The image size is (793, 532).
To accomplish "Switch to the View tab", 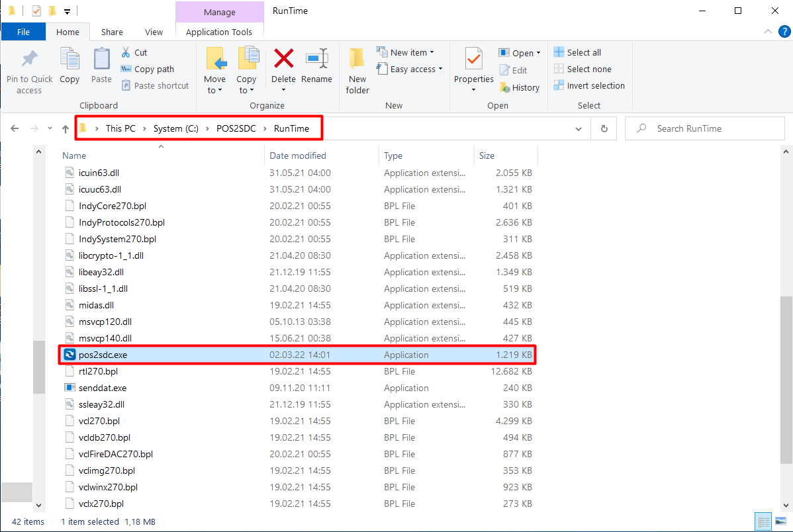I will pos(154,32).
